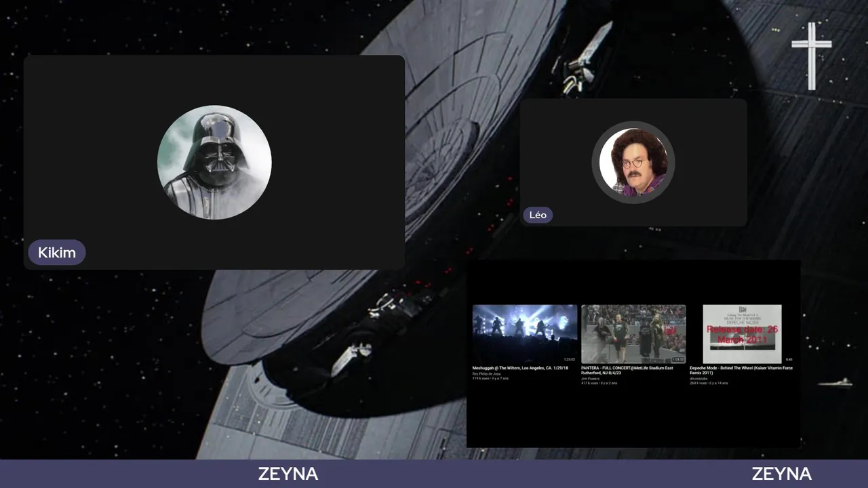Screen dimensions: 868x488
Task: Click Léo's profile avatar
Action: pos(633,163)
